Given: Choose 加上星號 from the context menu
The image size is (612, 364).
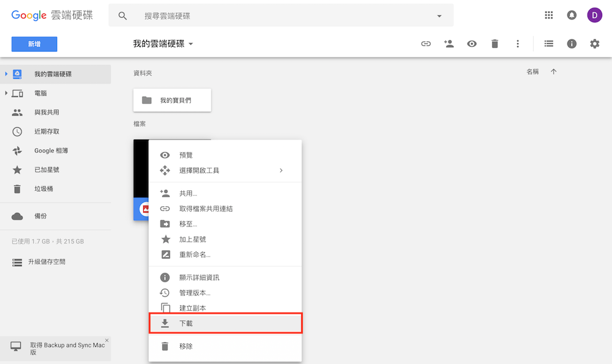Looking at the screenshot, I should [225, 239].
